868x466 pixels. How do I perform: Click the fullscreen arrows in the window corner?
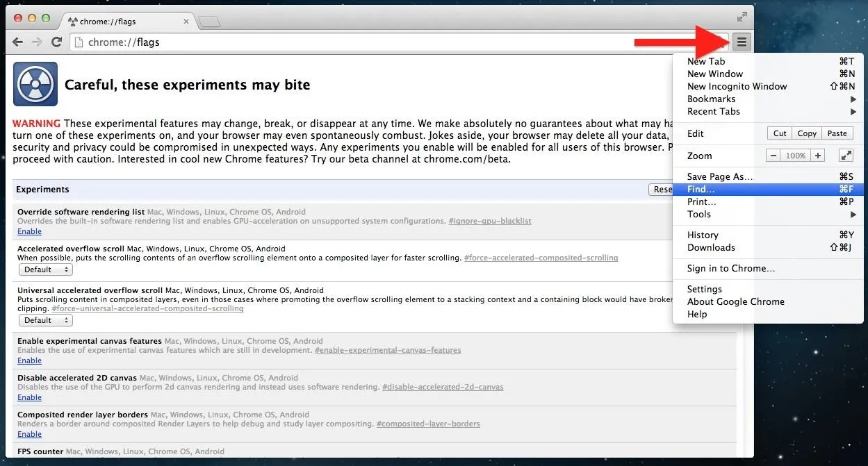coord(742,17)
